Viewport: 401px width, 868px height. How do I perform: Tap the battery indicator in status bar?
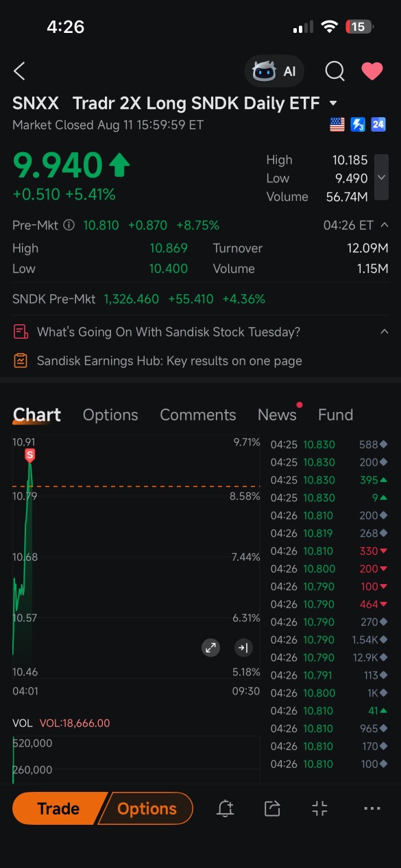(x=359, y=27)
